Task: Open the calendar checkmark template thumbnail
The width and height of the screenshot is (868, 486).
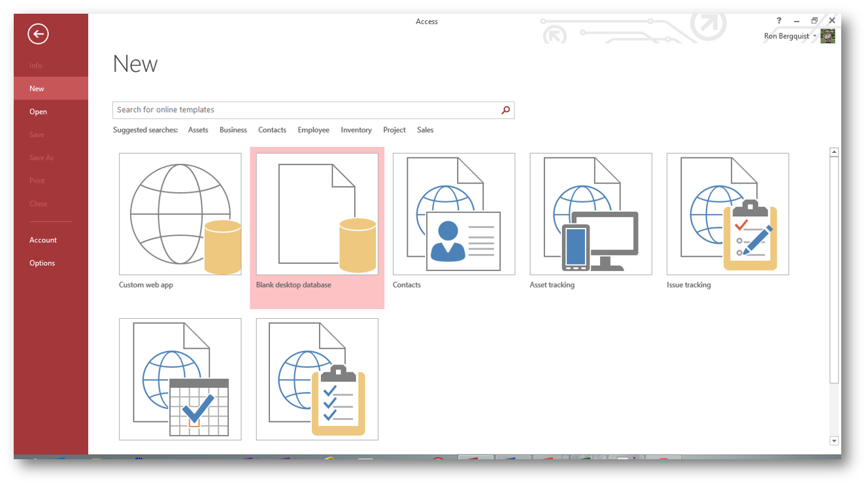Action: point(180,379)
